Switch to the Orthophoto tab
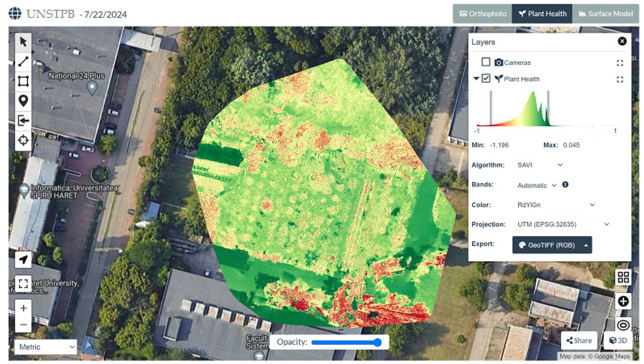The height and width of the screenshot is (364, 644). point(483,14)
